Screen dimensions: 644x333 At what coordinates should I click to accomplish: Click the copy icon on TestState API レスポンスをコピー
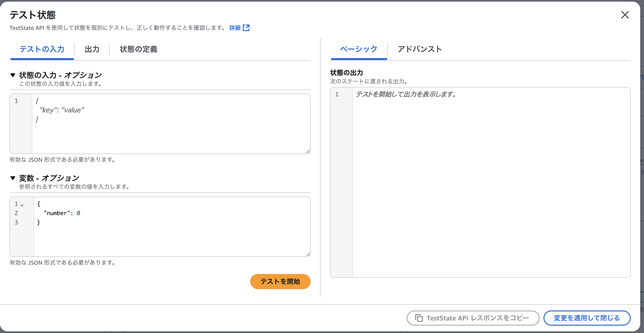click(419, 318)
